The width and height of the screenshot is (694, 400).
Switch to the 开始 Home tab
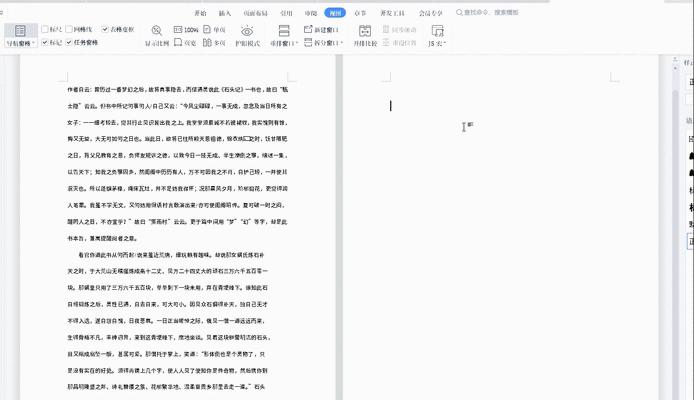tap(200, 13)
